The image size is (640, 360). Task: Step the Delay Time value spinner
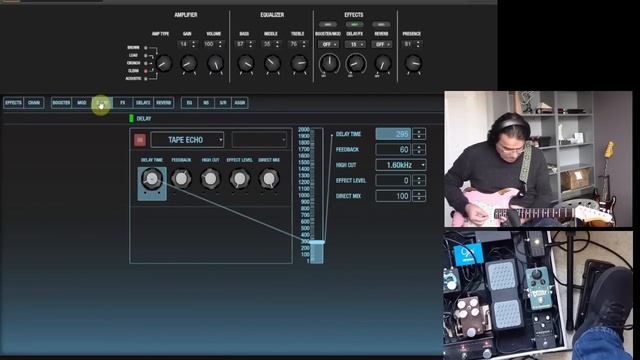pos(419,134)
